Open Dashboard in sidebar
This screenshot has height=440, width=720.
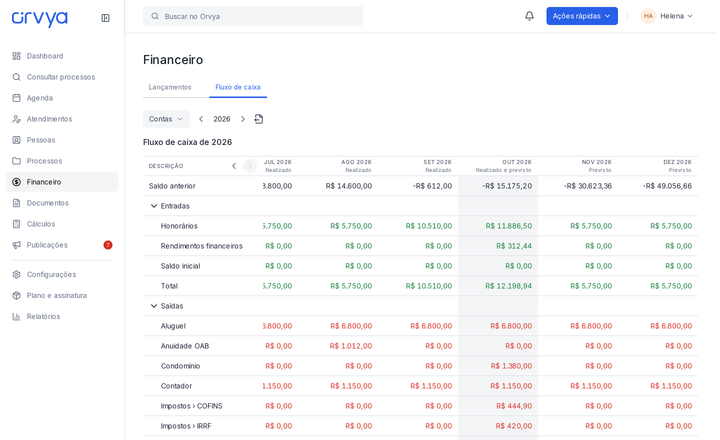tap(62, 56)
